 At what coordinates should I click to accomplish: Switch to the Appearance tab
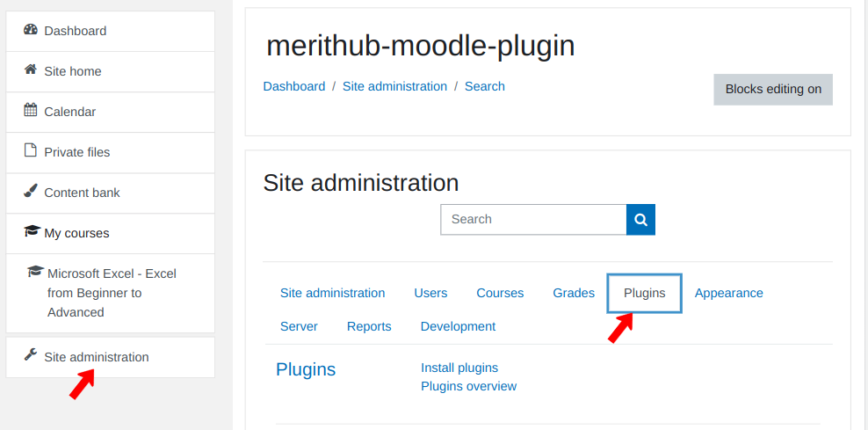click(728, 293)
